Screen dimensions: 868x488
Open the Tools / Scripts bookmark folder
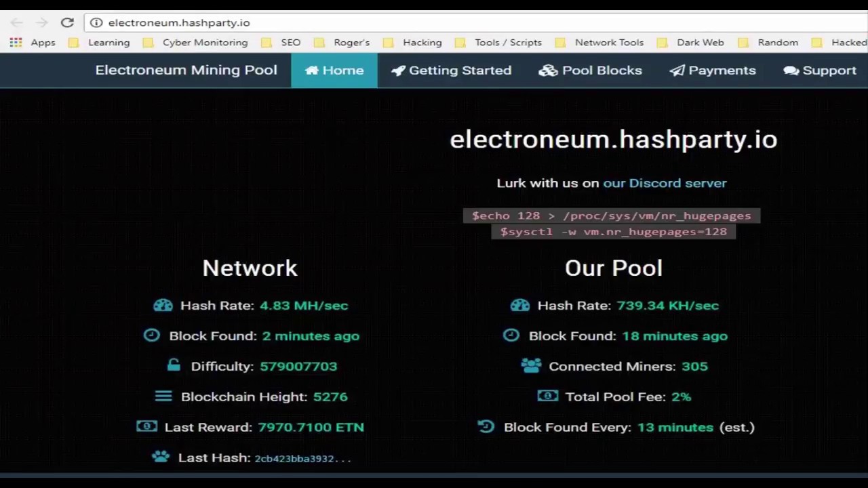[x=498, y=42]
